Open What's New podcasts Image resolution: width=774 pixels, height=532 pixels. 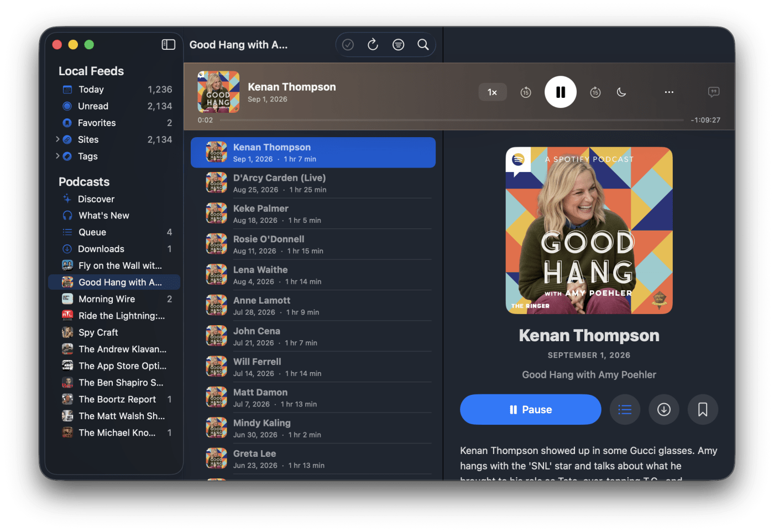pyautogui.click(x=114, y=216)
